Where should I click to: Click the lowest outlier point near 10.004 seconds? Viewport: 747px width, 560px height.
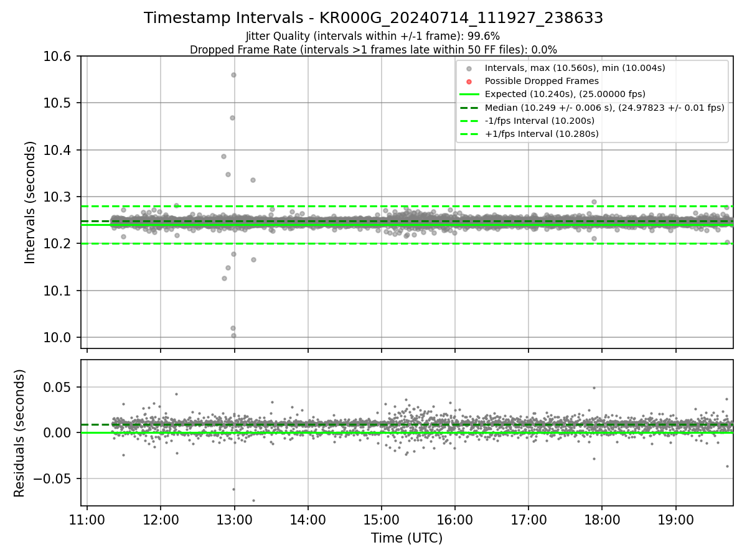click(x=233, y=335)
